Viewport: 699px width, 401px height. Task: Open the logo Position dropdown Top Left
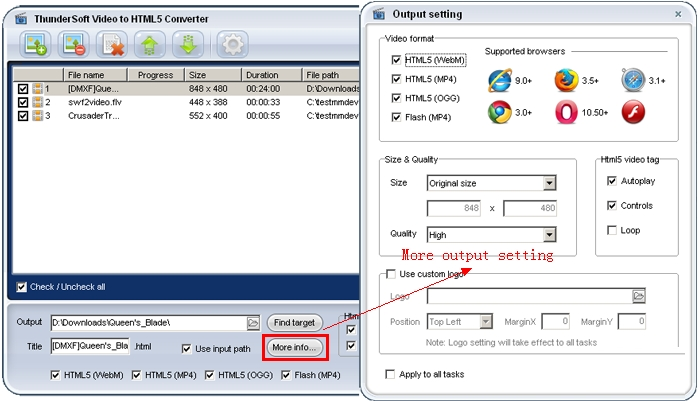(486, 321)
